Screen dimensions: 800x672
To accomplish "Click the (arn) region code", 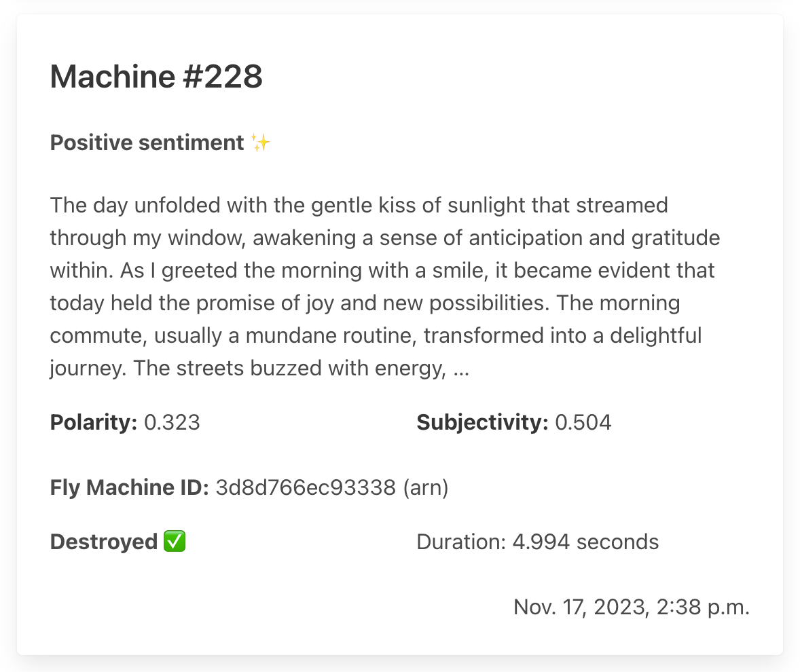I will pos(426,487).
